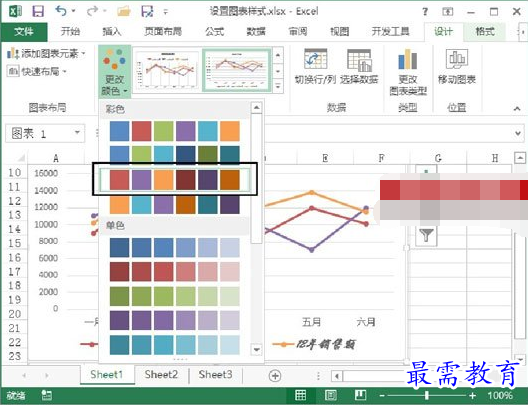Switch to Sheet3 tab
The height and width of the screenshot is (405, 528).
coord(216,374)
